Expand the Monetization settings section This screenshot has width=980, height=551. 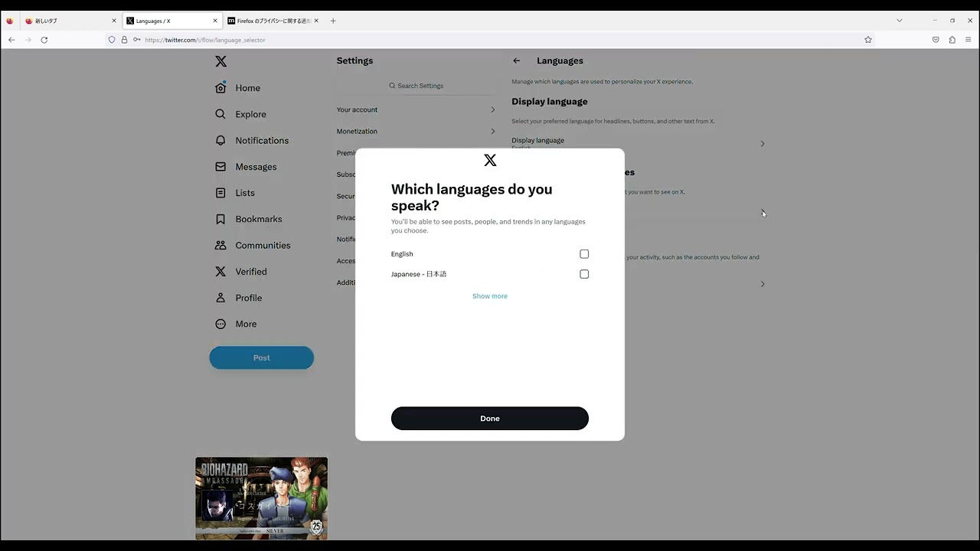point(416,131)
